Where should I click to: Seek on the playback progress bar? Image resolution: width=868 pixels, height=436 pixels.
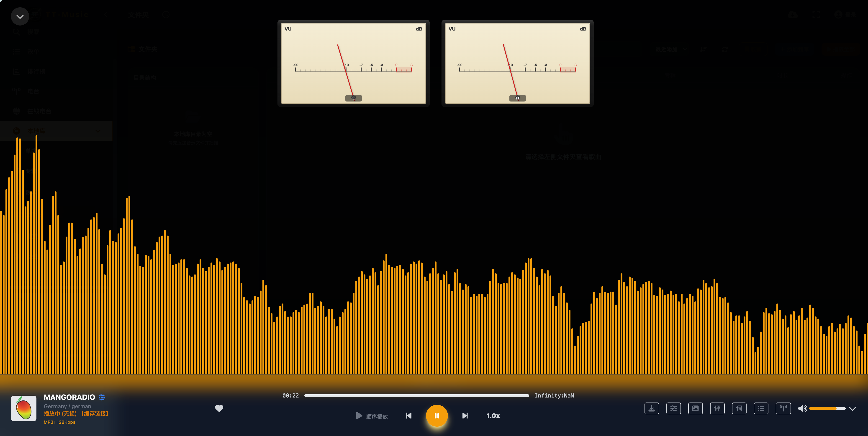pyautogui.click(x=416, y=396)
